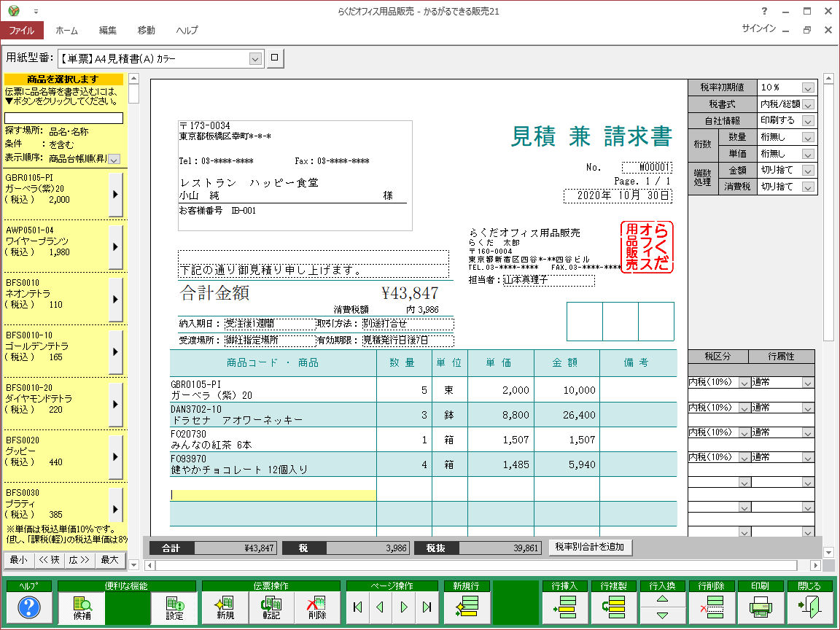The width and height of the screenshot is (840, 630).
Task: Print the form with 印刷 icon
Action: [x=761, y=607]
